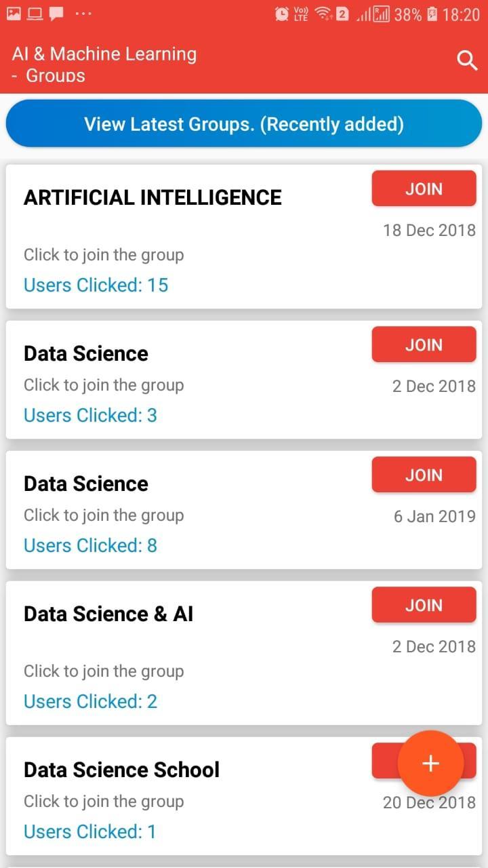The image size is (488, 868).
Task: Tap the Wi-Fi status bar icon
Action: (323, 14)
